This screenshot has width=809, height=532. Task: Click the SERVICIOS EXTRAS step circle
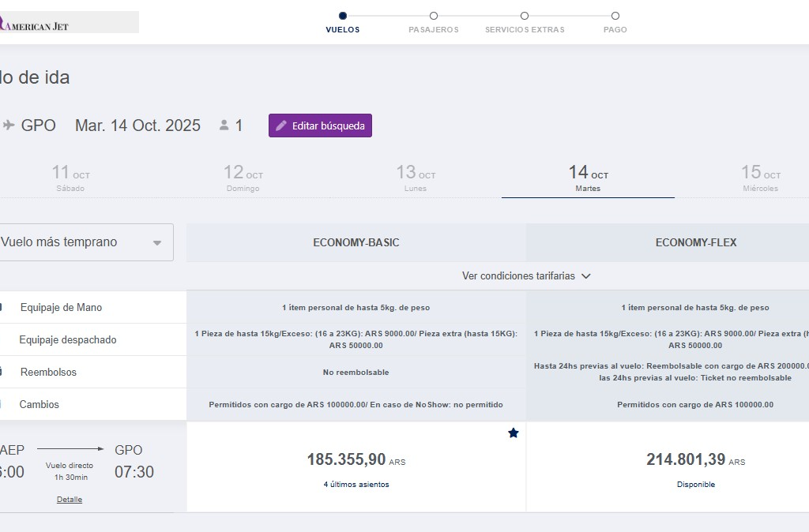tap(525, 16)
